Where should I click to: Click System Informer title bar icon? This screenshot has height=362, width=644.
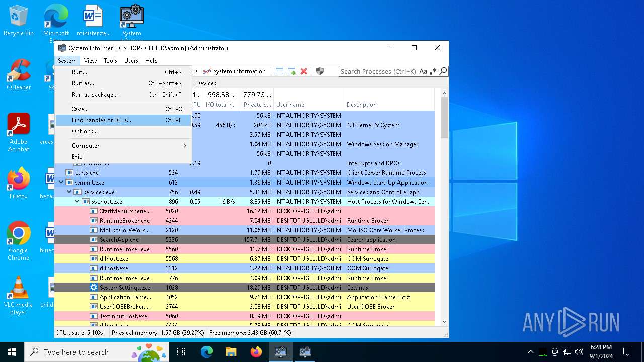[x=62, y=48]
